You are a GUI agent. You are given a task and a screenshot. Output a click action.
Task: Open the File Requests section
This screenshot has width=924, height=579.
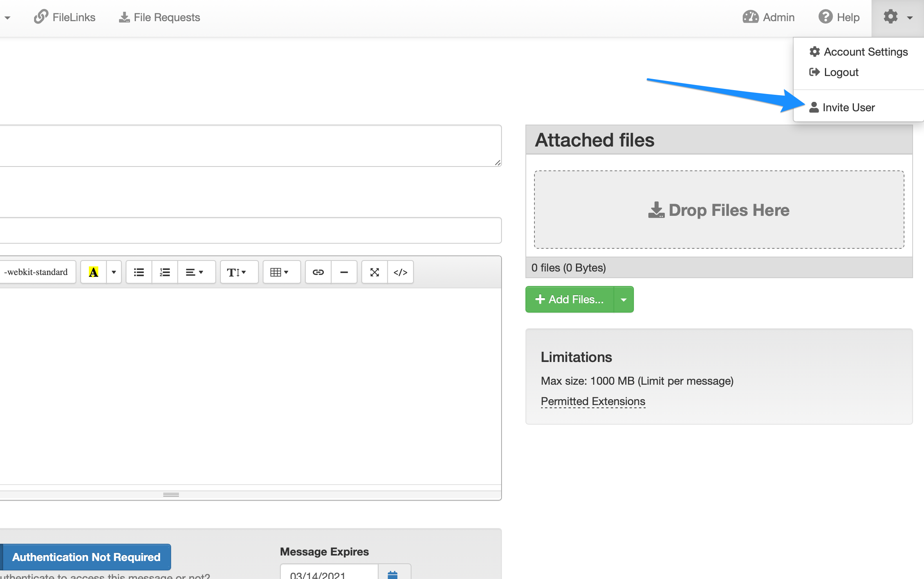(159, 17)
